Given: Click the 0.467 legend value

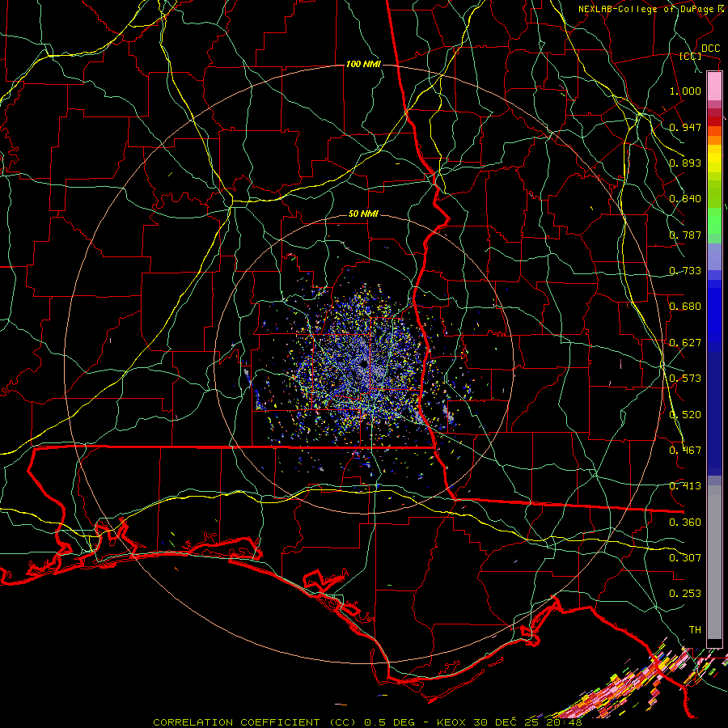Looking at the screenshot, I should 685,451.
